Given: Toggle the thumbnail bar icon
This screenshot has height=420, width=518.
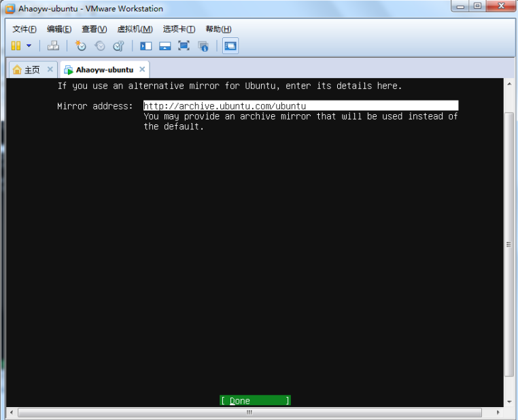Looking at the screenshot, I should (x=165, y=46).
